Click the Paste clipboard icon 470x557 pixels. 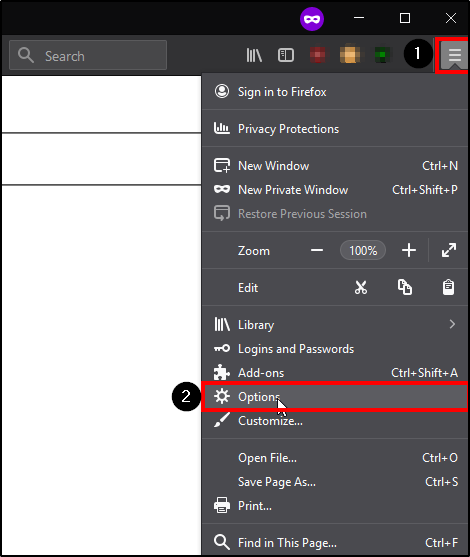[448, 287]
